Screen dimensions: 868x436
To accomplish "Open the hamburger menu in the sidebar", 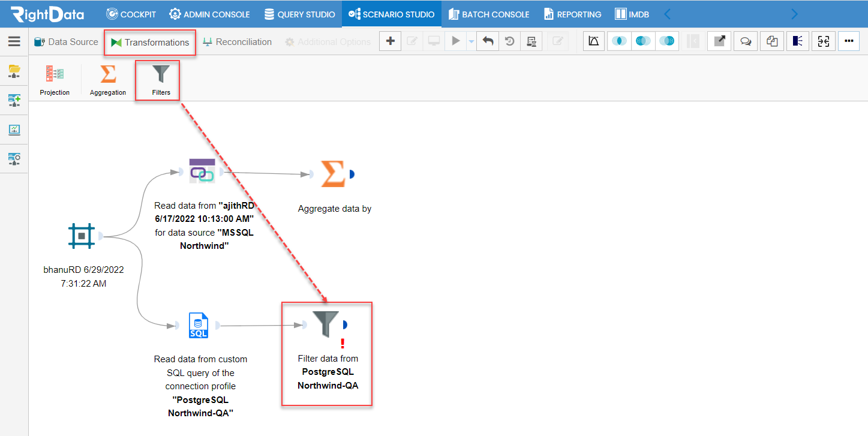I will tap(14, 41).
